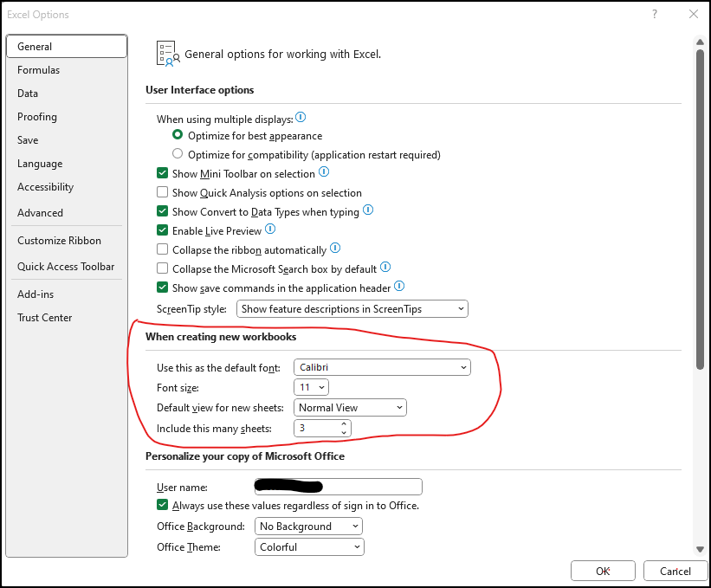This screenshot has width=711, height=588.
Task: Select Optimize for compatibility option
Action: tap(178, 154)
